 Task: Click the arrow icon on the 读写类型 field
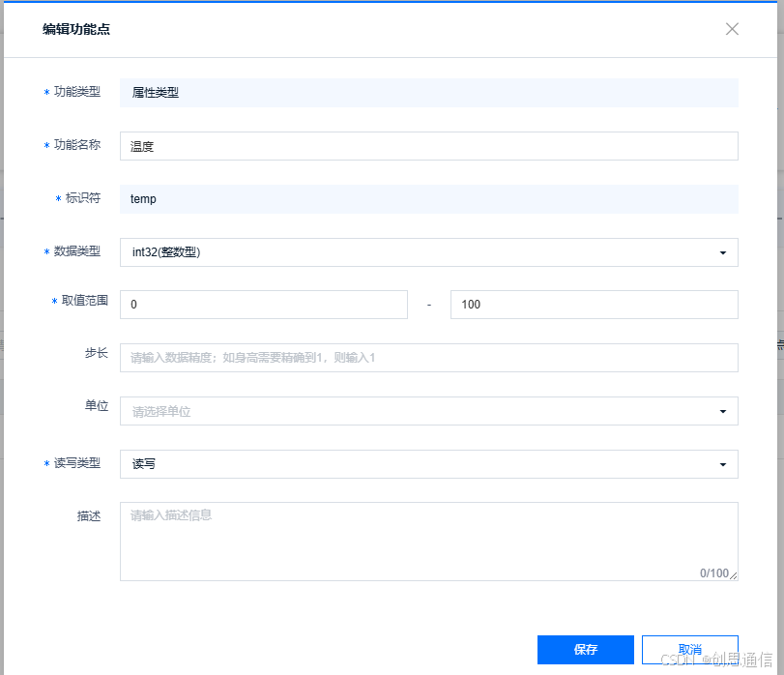click(722, 463)
